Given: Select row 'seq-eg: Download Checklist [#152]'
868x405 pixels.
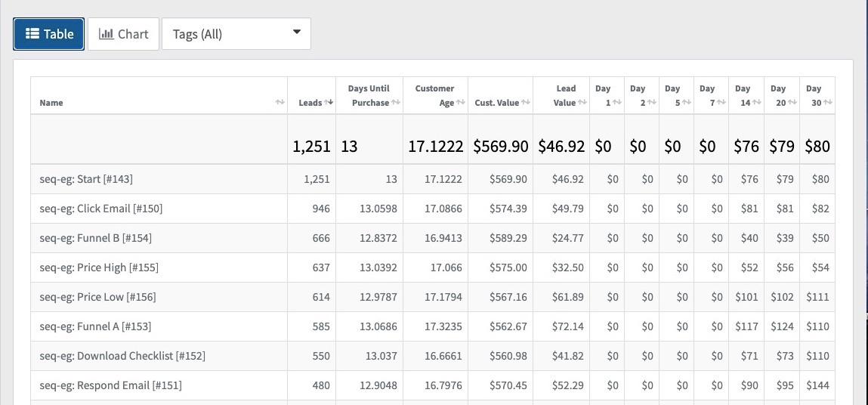Looking at the screenshot, I should [x=432, y=356].
